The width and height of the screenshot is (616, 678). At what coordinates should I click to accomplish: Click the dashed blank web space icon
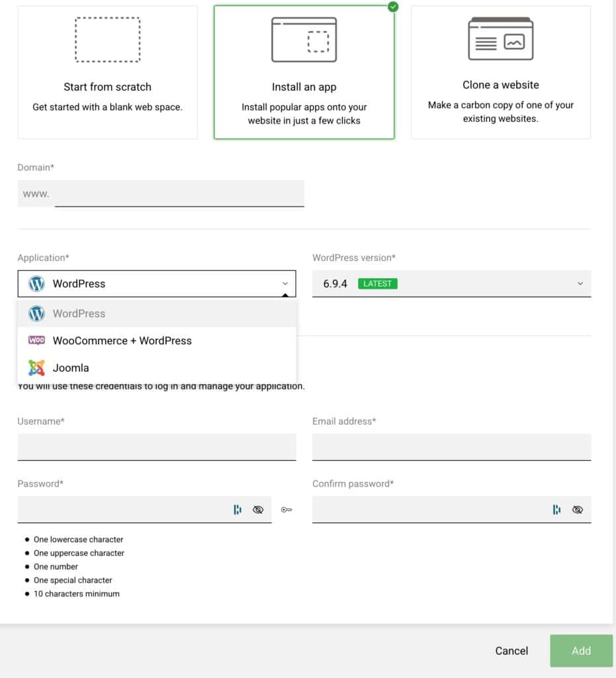click(108, 40)
